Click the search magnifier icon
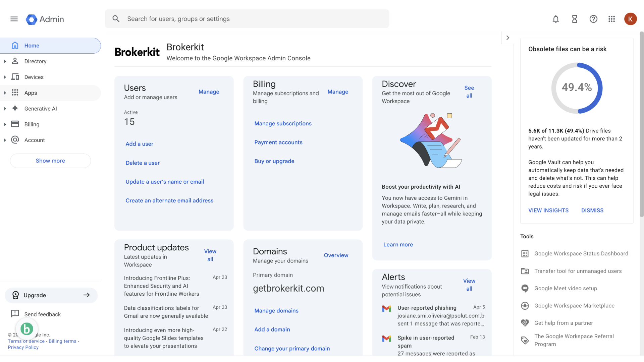The width and height of the screenshot is (644, 362). (116, 19)
